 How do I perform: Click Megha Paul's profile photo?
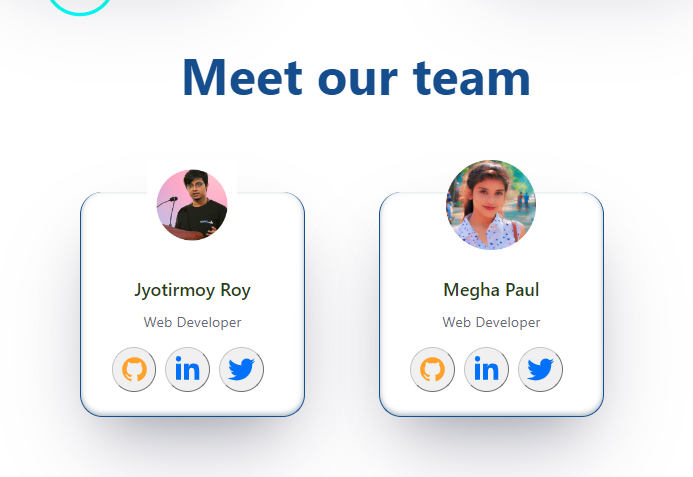click(491, 205)
